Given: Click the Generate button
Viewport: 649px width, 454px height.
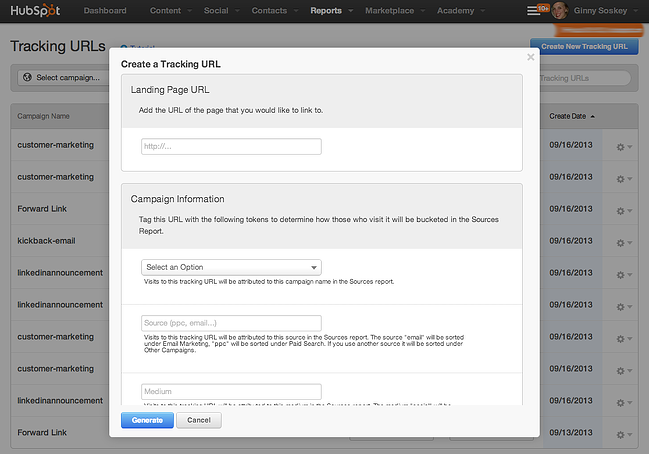Looking at the screenshot, I should point(147,421).
